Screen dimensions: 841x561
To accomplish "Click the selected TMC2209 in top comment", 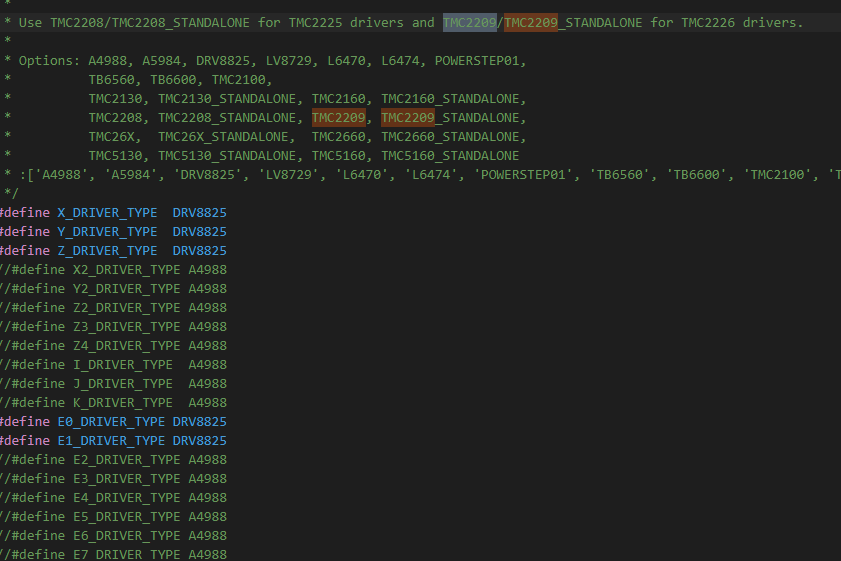I will point(469,22).
